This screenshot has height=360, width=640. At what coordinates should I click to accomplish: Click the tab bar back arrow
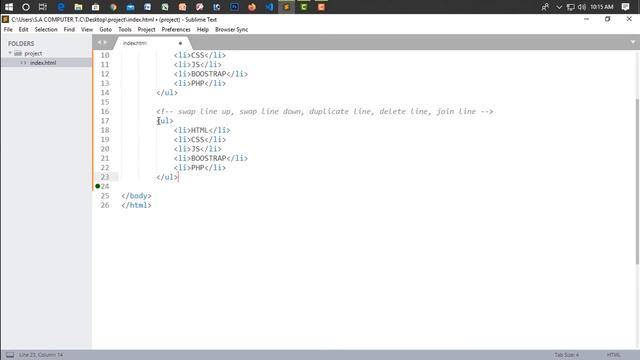pos(99,42)
